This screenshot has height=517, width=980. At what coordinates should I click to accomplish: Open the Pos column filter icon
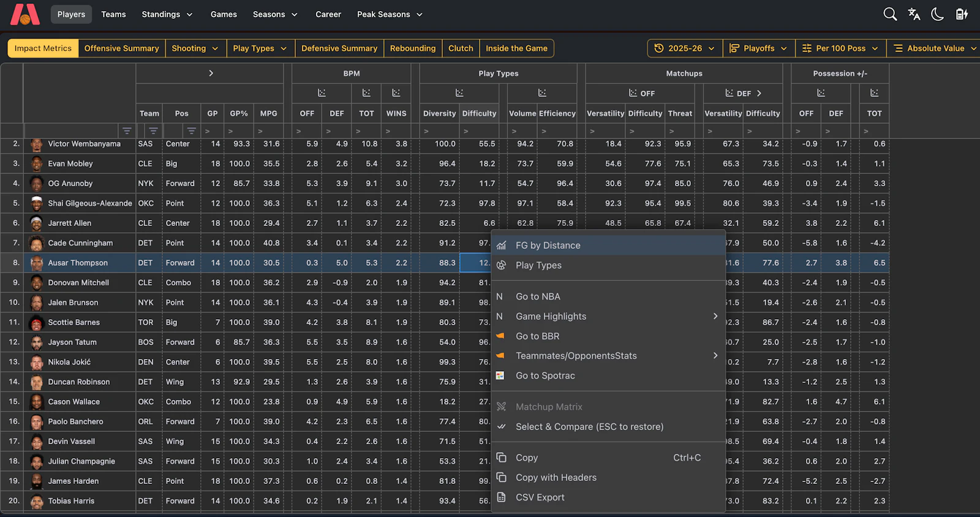pos(192,131)
